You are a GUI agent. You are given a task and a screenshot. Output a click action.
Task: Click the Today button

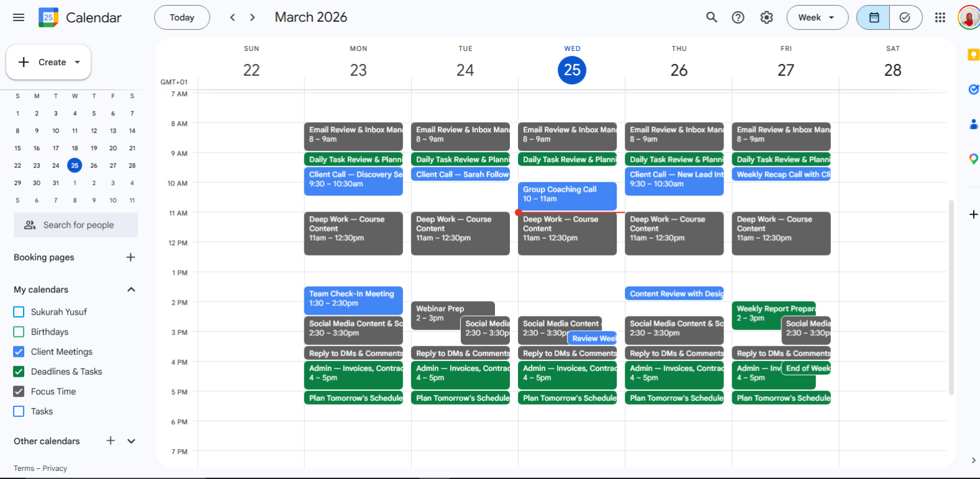(x=182, y=17)
